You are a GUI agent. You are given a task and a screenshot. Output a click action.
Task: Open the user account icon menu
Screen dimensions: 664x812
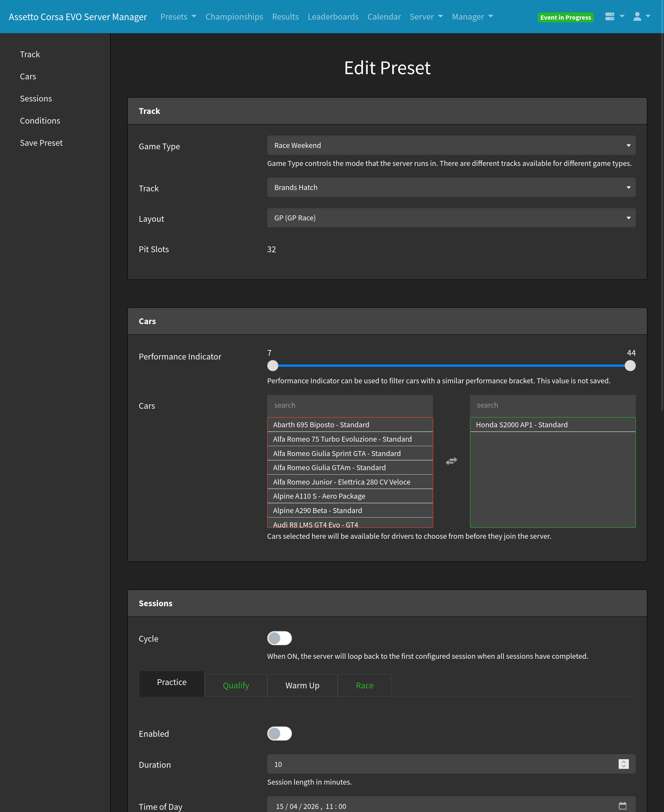pos(641,16)
